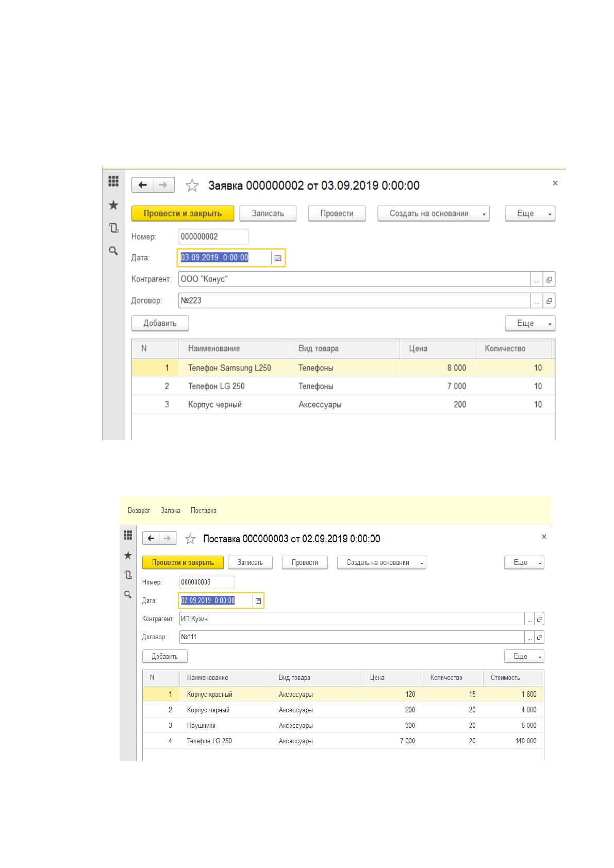Click Провести и закрыть in Заявка

pyautogui.click(x=182, y=213)
